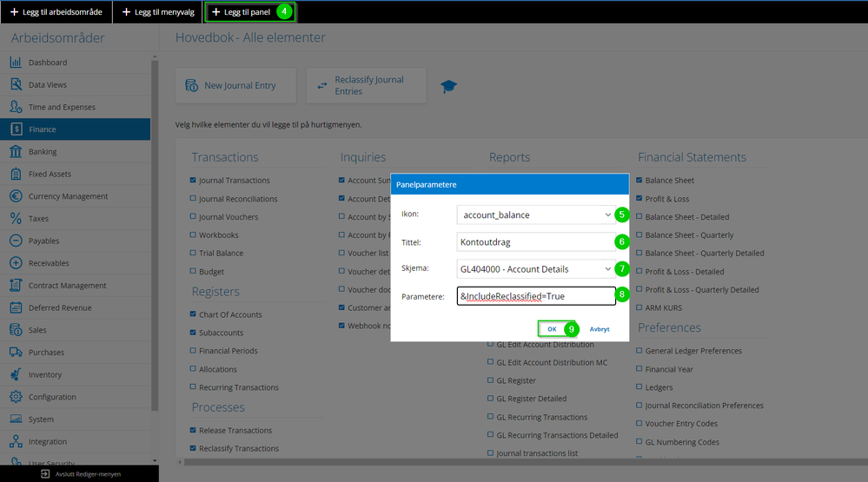Toggle the Profit & Loss checkbox

(639, 198)
